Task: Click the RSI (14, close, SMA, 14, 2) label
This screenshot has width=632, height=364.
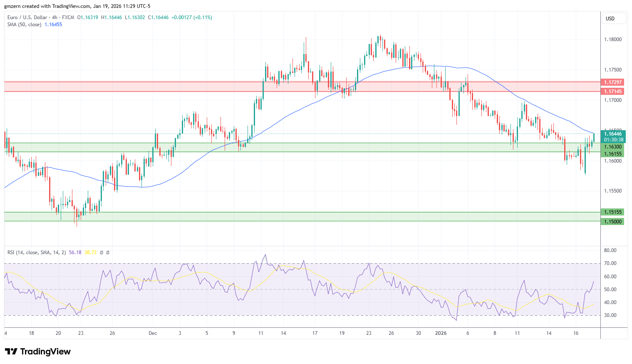Action: click(37, 253)
